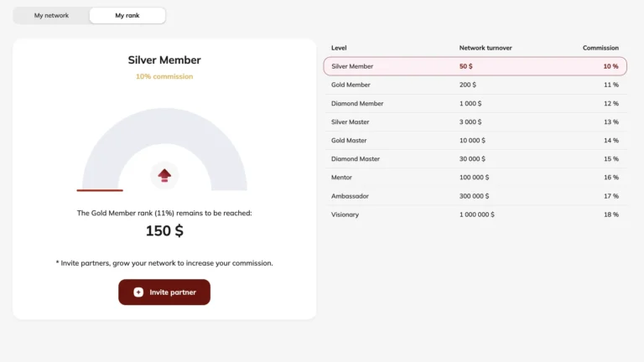Select the Diamond Master row

coord(475,158)
